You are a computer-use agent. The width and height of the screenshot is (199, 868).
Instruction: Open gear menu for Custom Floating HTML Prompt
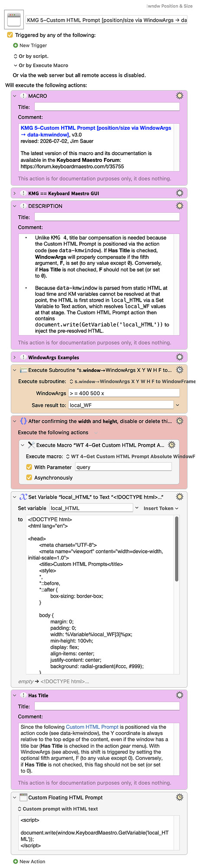tap(179, 797)
